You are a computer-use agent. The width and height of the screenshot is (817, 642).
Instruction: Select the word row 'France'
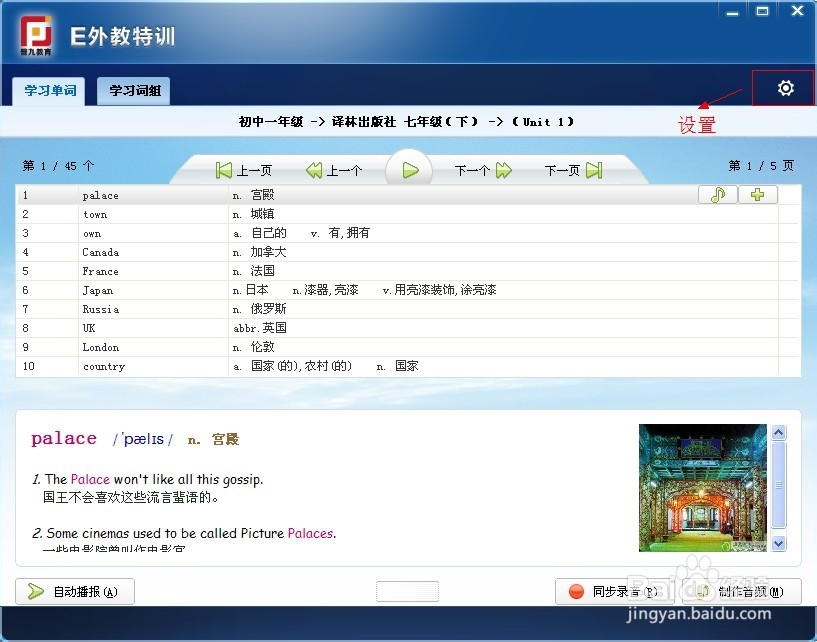pyautogui.click(x=406, y=271)
